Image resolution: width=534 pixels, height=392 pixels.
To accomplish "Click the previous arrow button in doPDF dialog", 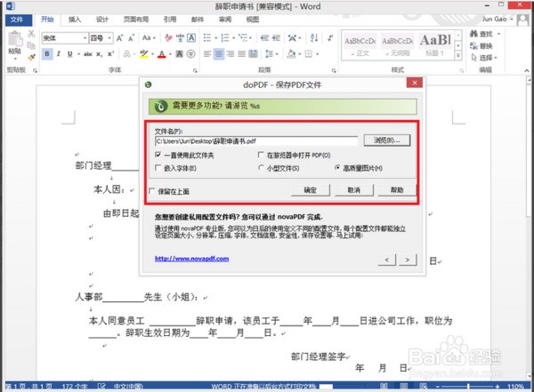I will coord(387,259).
